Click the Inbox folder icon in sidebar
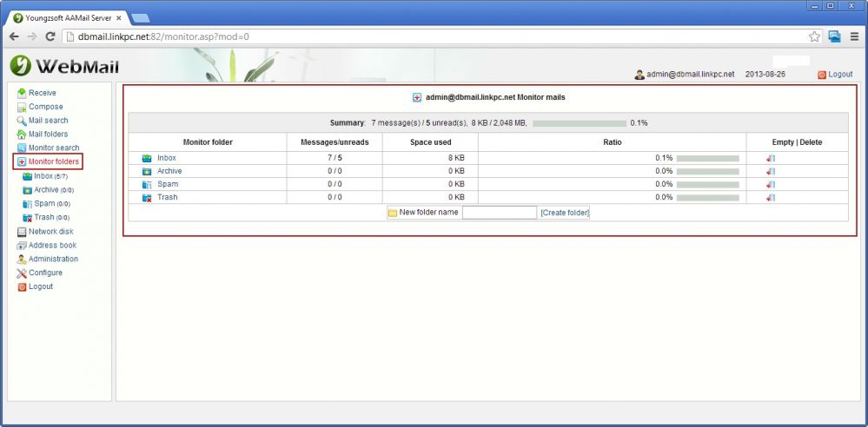The height and width of the screenshot is (427, 868). pos(27,176)
